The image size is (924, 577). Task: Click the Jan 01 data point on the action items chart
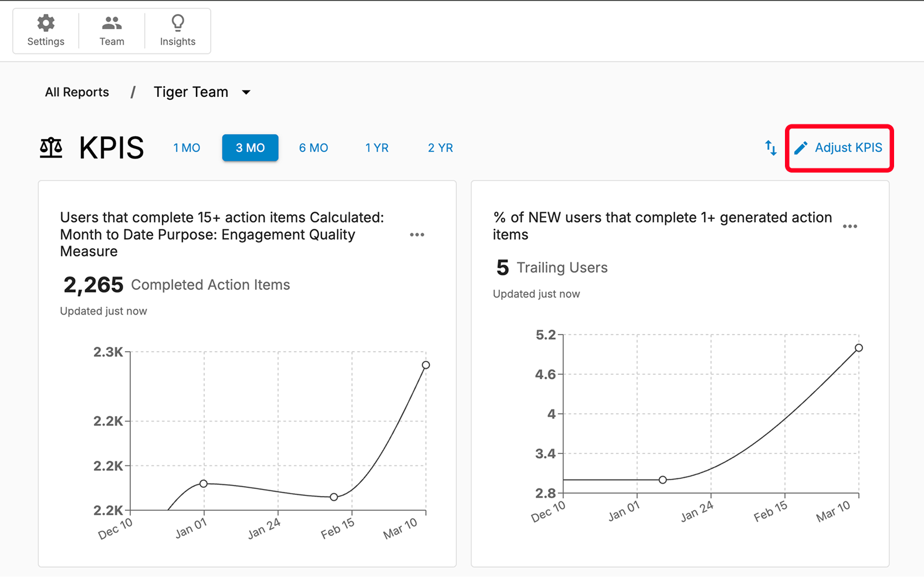coord(204,484)
